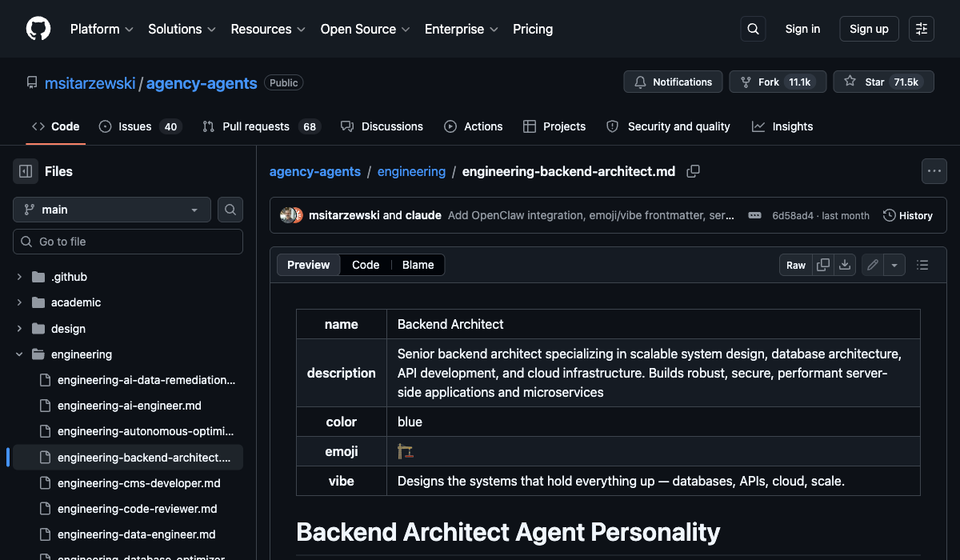
Task: Open the document outline icon
Action: [x=922, y=264]
